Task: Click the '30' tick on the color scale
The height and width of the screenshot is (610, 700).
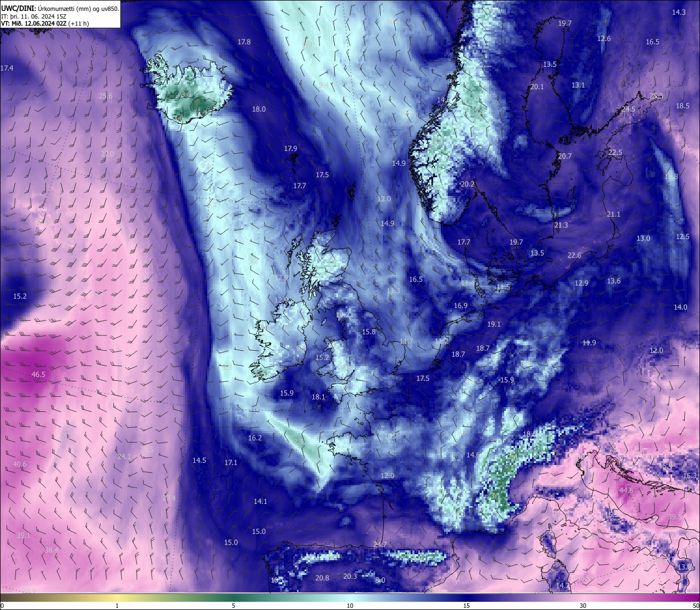Action: [583, 606]
